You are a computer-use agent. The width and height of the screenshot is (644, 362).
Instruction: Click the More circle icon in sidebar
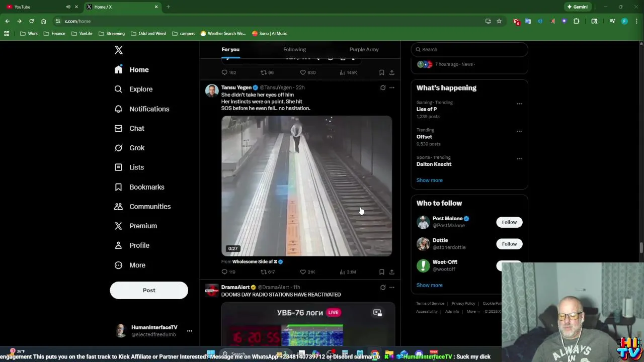[118, 265]
